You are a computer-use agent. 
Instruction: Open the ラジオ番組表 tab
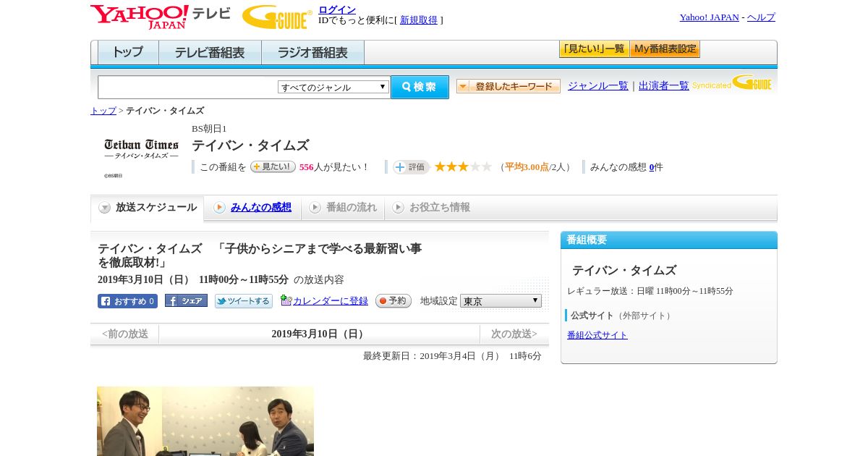coord(313,53)
